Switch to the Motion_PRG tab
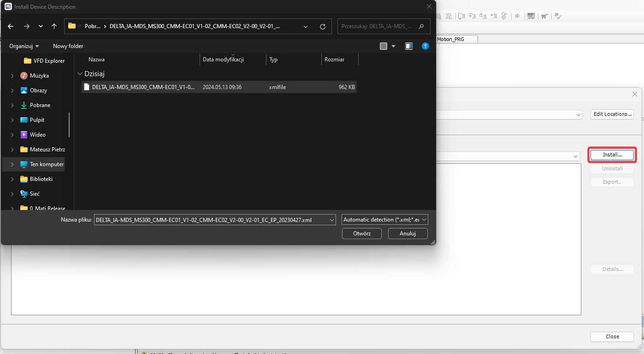644x354 pixels. (x=450, y=39)
